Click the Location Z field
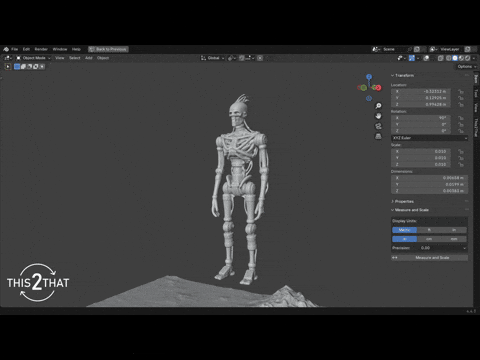480x360 pixels. tap(421, 104)
